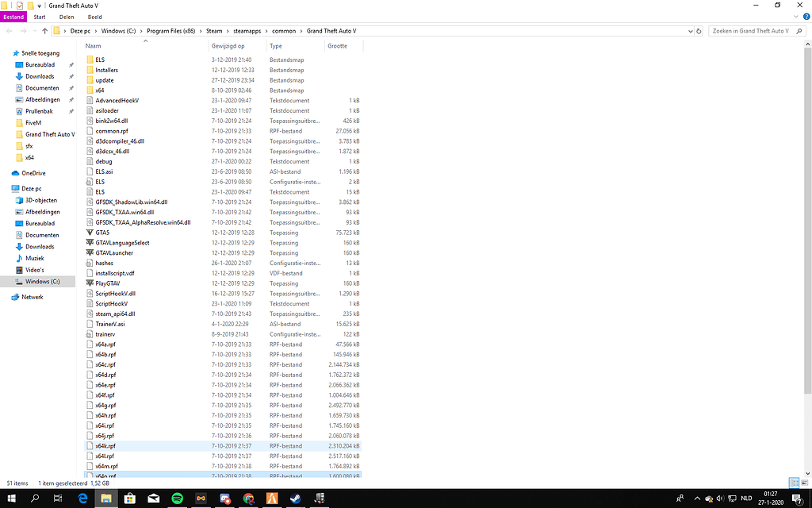Switch to the Delen ribbon tab
The image size is (812, 508).
[67, 17]
